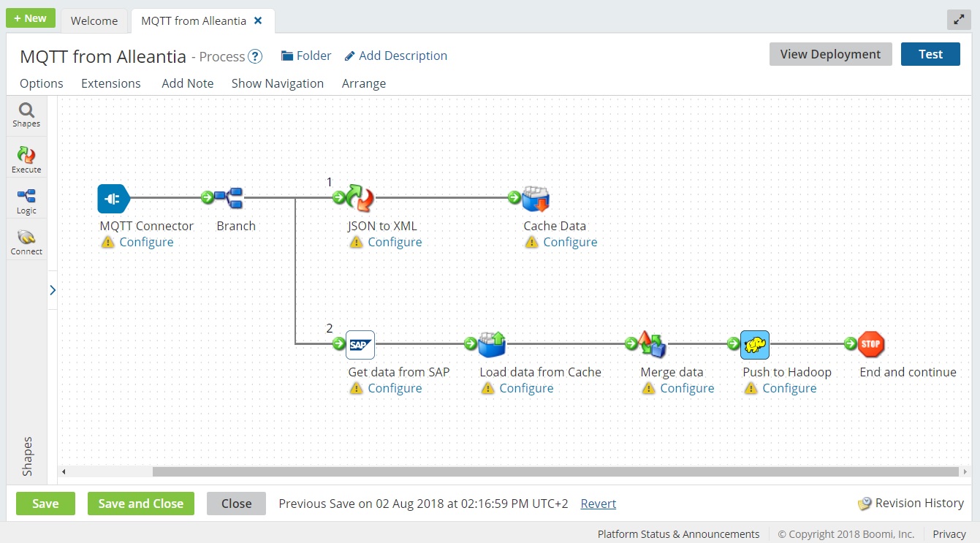This screenshot has height=543, width=980.
Task: Click Configure under Cache Data
Action: tap(570, 242)
